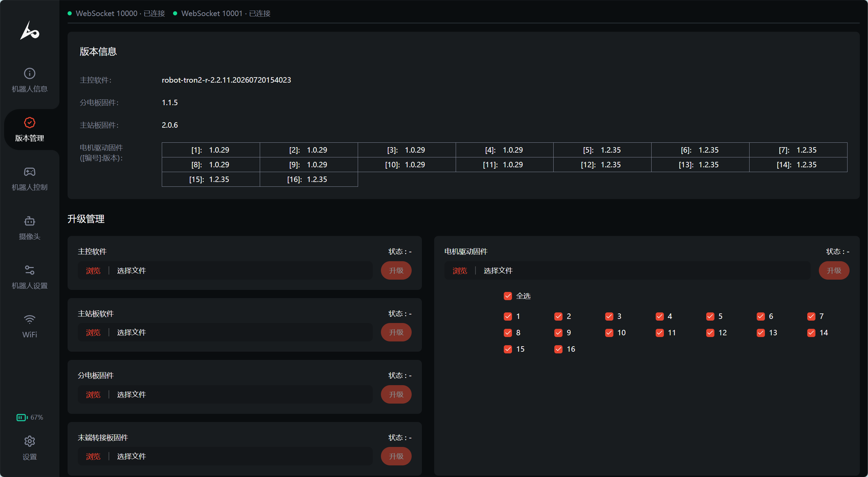Click the motor table cell [7]: 1.2.35
Image resolution: width=868 pixels, height=477 pixels.
[798, 150]
